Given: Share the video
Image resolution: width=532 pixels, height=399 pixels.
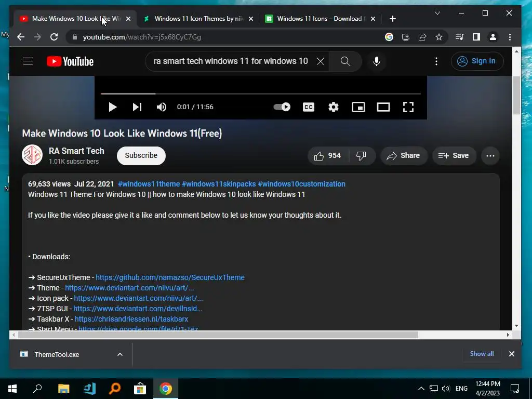Looking at the screenshot, I should pos(403,156).
